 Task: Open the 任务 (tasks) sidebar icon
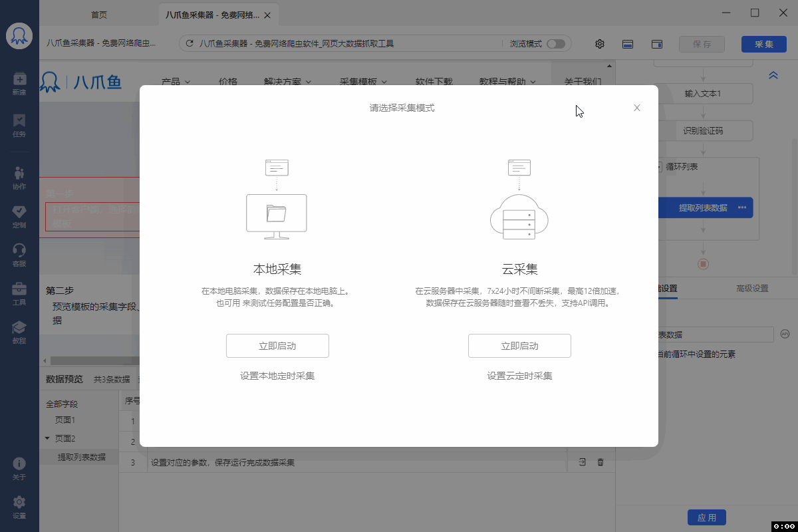[19, 125]
